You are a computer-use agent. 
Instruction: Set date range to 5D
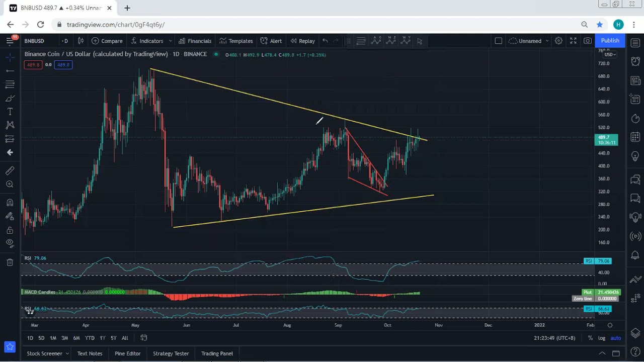(41, 338)
